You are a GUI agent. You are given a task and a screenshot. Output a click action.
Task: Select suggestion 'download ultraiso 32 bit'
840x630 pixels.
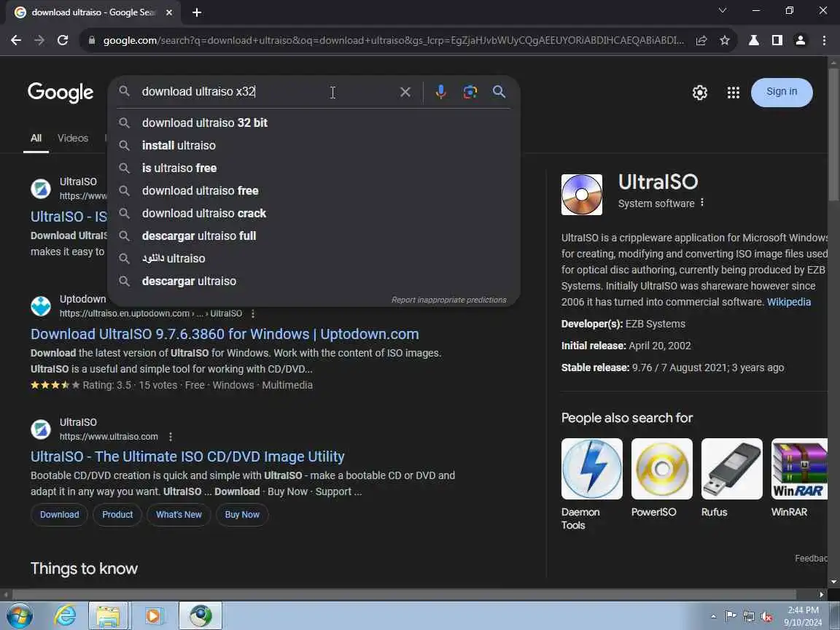(314, 122)
